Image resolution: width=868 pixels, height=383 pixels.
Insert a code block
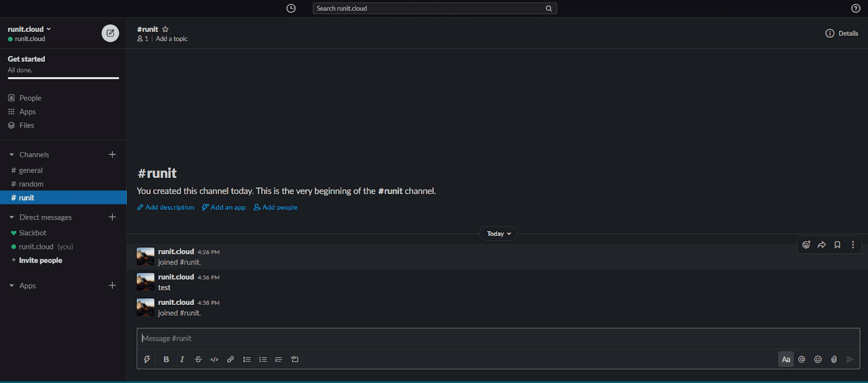point(295,359)
